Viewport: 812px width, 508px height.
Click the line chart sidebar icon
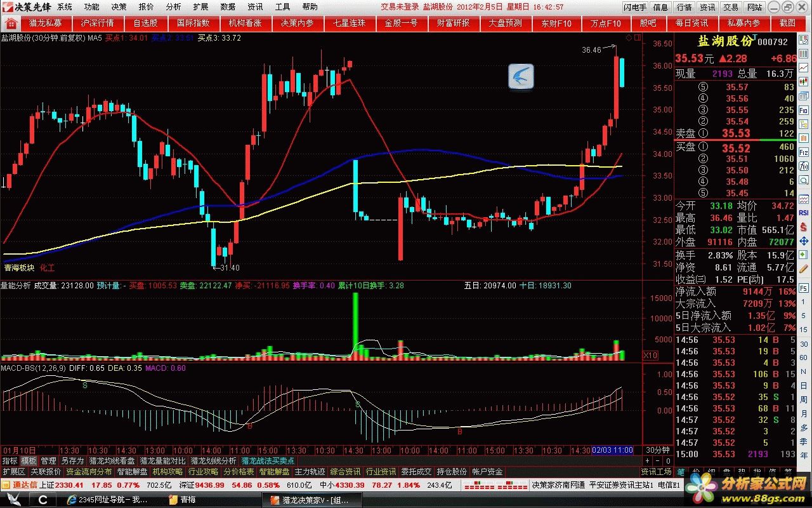click(804, 67)
